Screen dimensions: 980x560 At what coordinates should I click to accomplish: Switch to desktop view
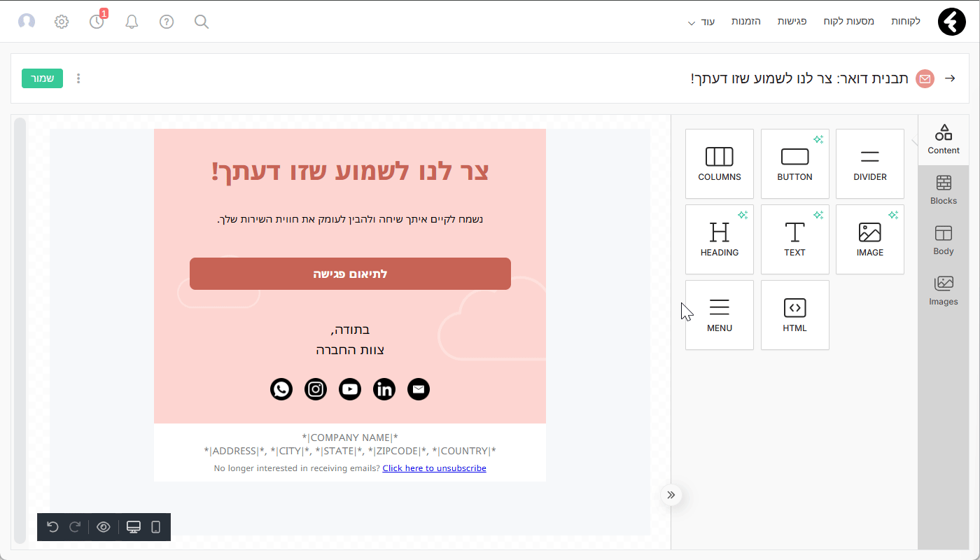(134, 527)
